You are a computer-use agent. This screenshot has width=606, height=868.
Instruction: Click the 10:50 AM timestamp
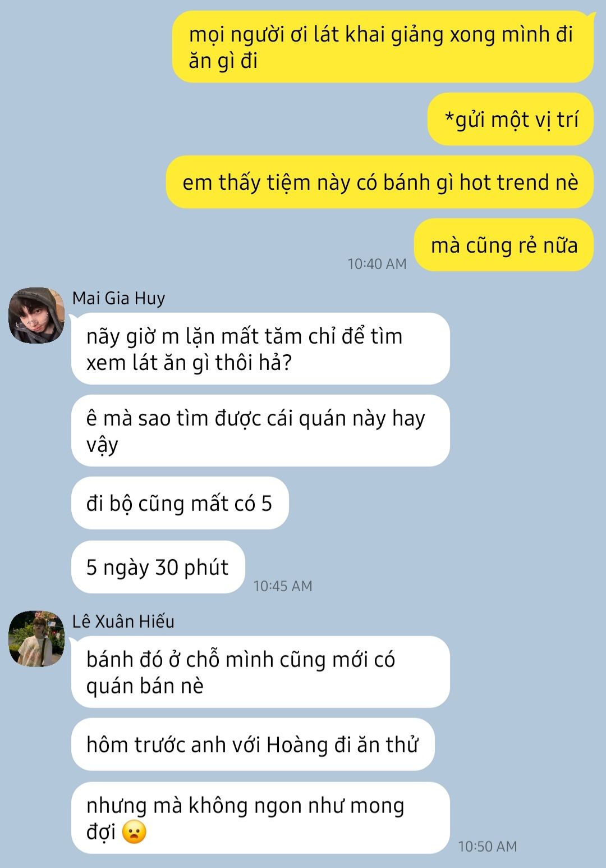tap(488, 847)
